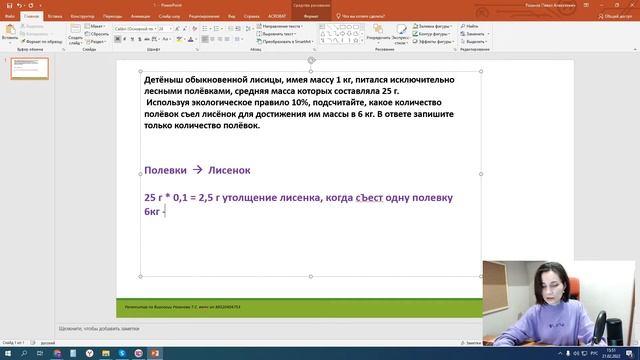Open Контур фигуры outline options
The height and width of the screenshot is (360, 640).
point(432,34)
